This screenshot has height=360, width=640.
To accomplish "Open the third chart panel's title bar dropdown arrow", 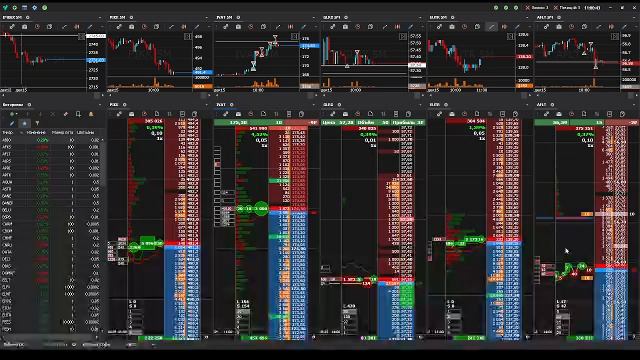I will click(x=314, y=18).
